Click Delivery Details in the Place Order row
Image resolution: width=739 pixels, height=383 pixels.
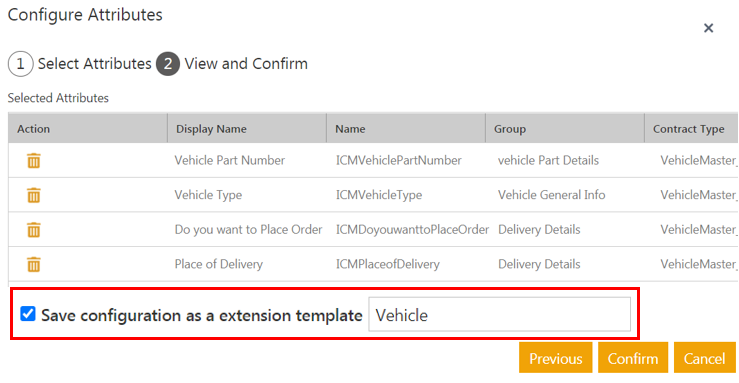[539, 229]
